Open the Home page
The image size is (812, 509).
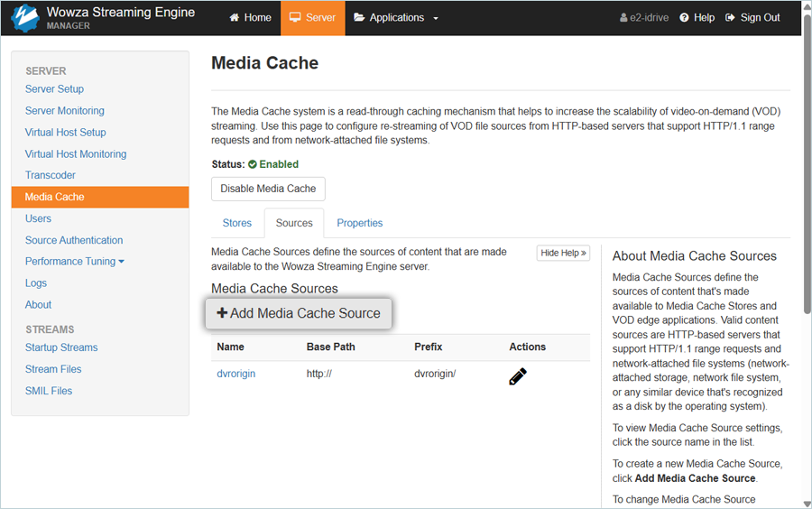[x=251, y=18]
